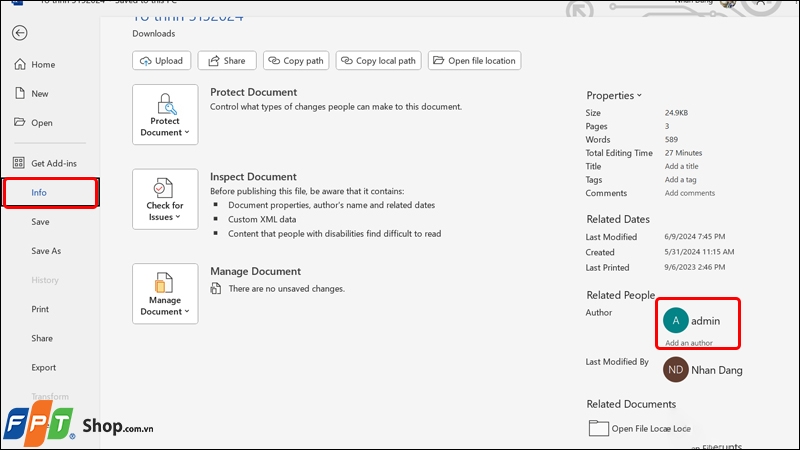Open the Home page icon
Screen dimensions: 800x450
18,65
